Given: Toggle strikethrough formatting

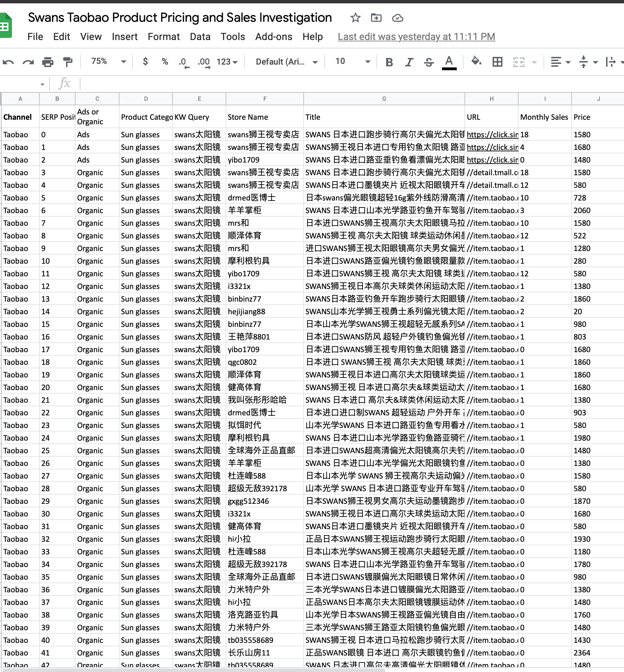Looking at the screenshot, I should [x=429, y=62].
